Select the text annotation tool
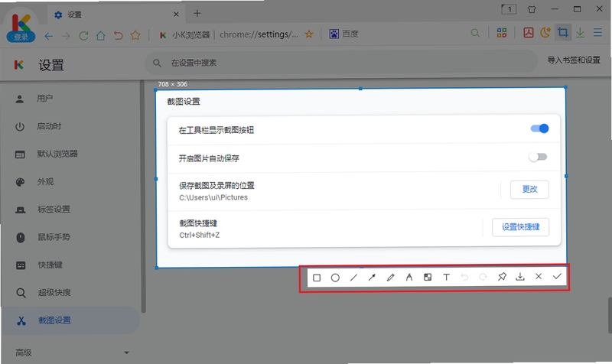This screenshot has width=612, height=364. pos(446,277)
